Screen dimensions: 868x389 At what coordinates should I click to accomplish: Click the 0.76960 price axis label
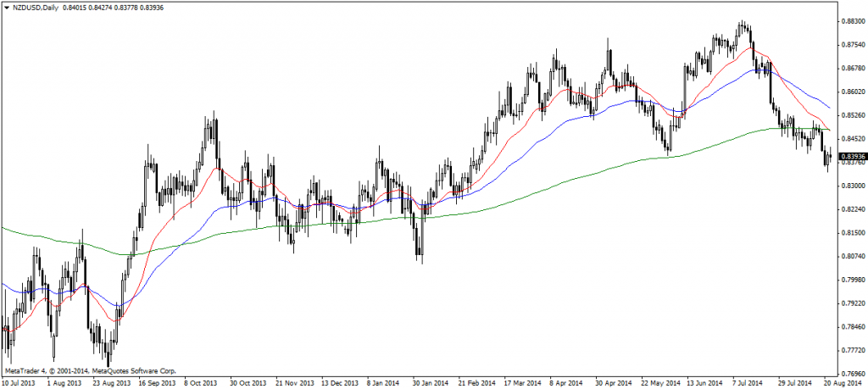850,373
